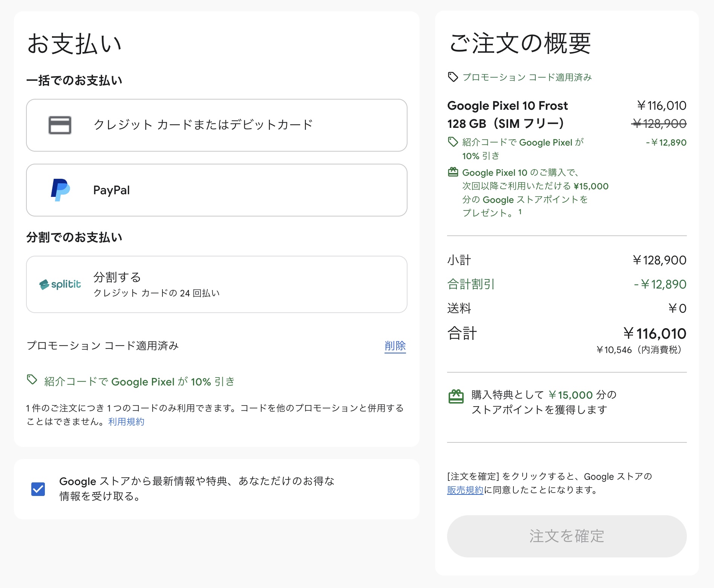This screenshot has width=714, height=588.
Task: Open the 利用規約 terms link
Action: click(x=126, y=422)
